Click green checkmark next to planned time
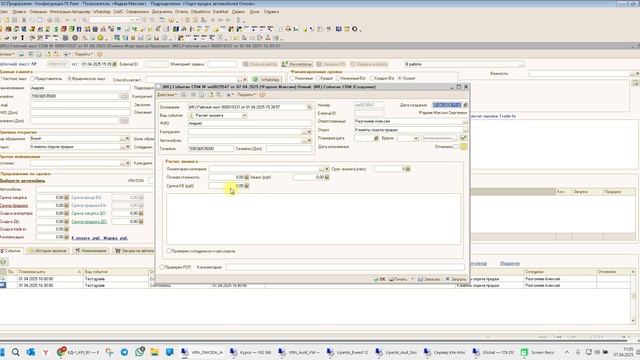Screen dimensions: 640x360 pos(463,138)
